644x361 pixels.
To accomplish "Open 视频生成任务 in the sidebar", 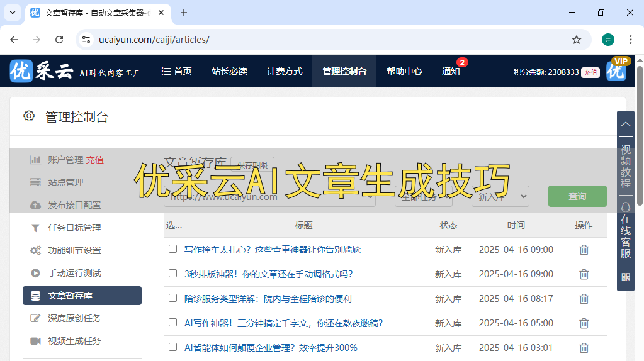I will coord(74,341).
